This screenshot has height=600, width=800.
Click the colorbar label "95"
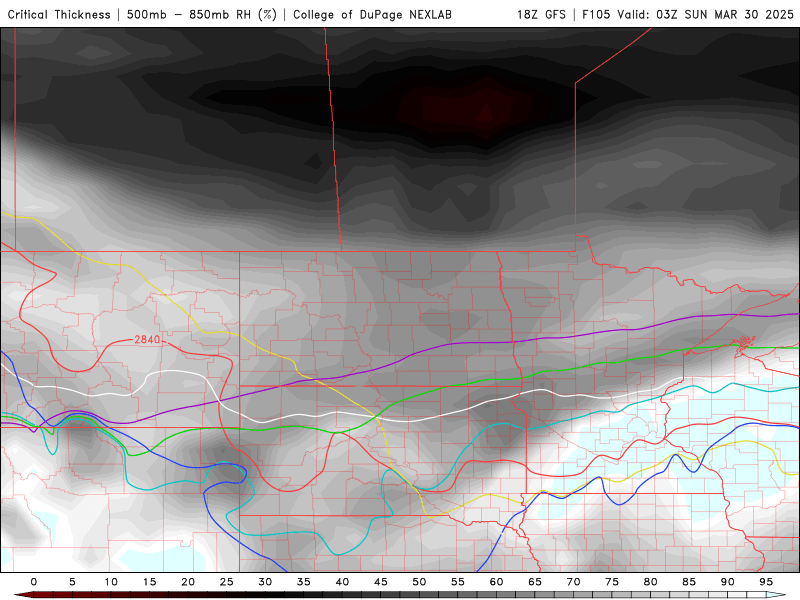click(x=766, y=582)
